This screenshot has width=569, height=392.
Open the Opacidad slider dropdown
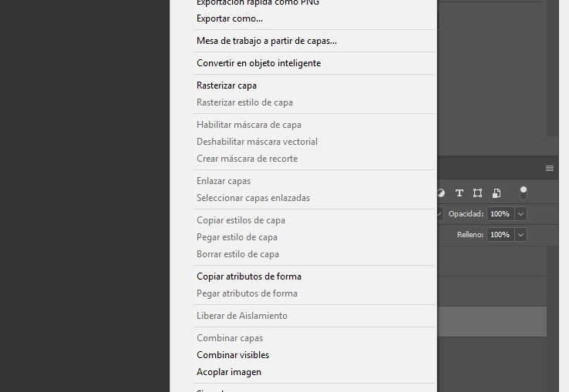pyautogui.click(x=521, y=213)
